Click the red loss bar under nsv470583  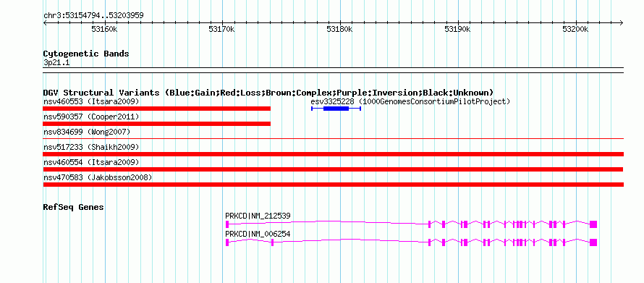[334, 185]
